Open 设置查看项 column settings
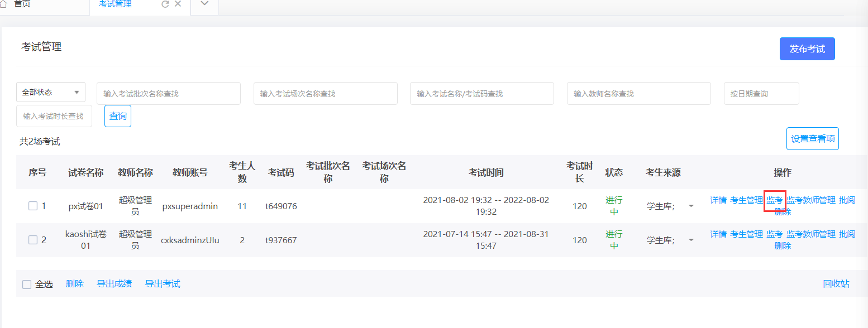 [x=812, y=139]
